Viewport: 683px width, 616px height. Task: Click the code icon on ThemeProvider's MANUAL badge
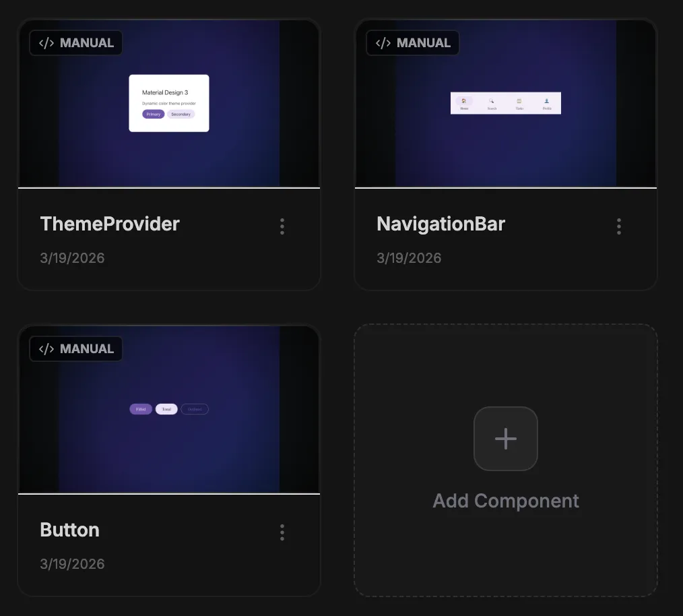tap(46, 42)
